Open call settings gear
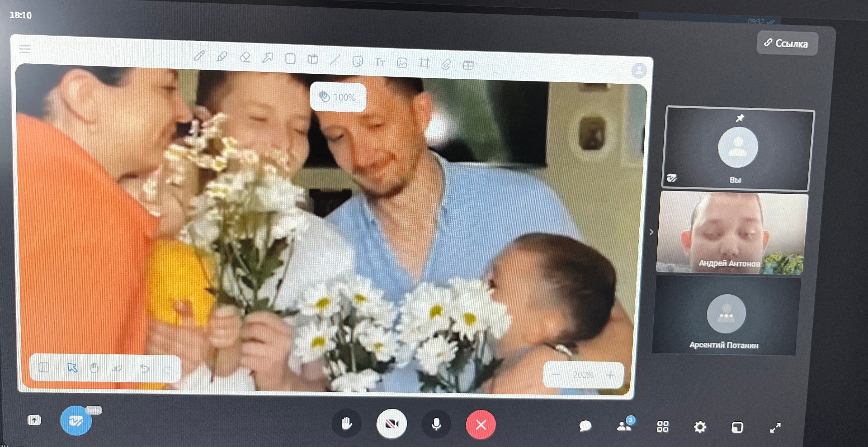Screen dimensions: 868x447 click(x=700, y=427)
